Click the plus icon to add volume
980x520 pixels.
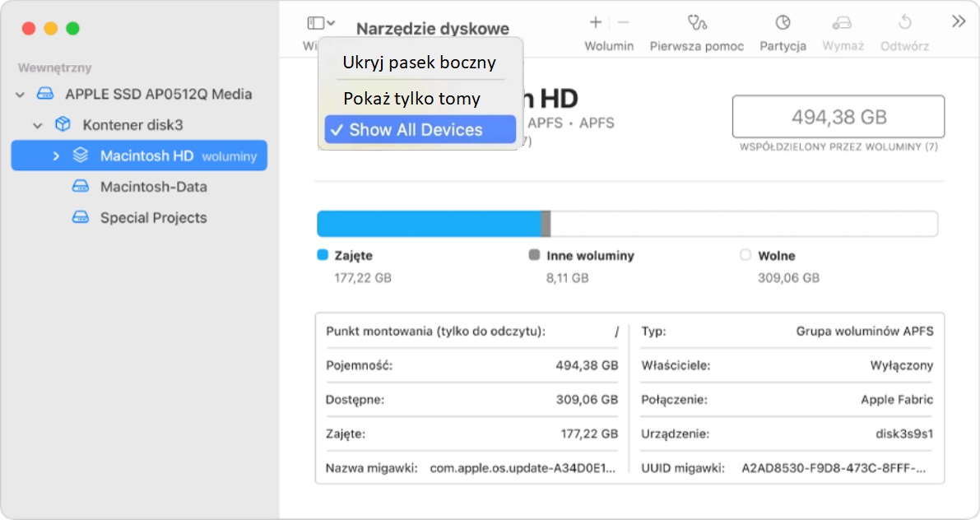point(596,22)
